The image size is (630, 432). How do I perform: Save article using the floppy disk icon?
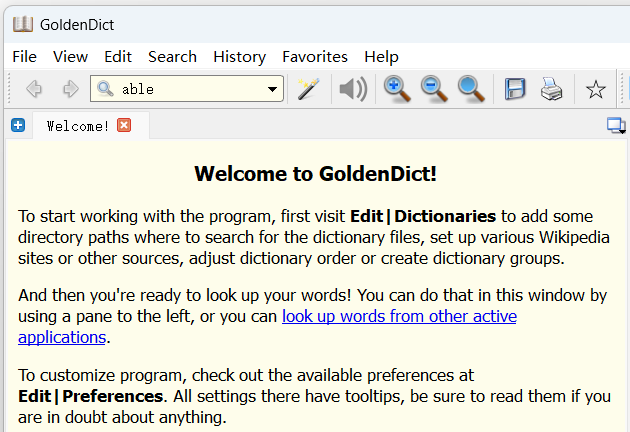point(515,90)
